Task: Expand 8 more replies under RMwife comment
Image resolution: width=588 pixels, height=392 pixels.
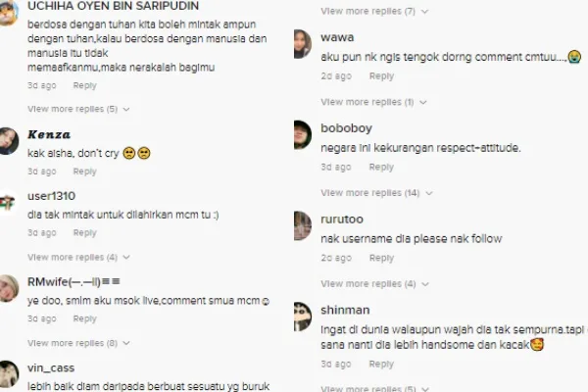Action: (x=78, y=343)
